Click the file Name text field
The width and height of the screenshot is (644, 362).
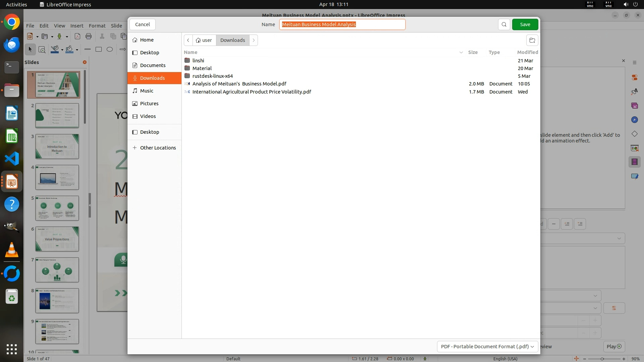coord(342,24)
